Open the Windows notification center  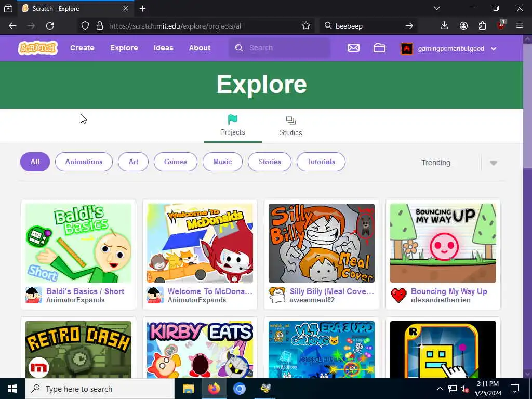tap(515, 389)
